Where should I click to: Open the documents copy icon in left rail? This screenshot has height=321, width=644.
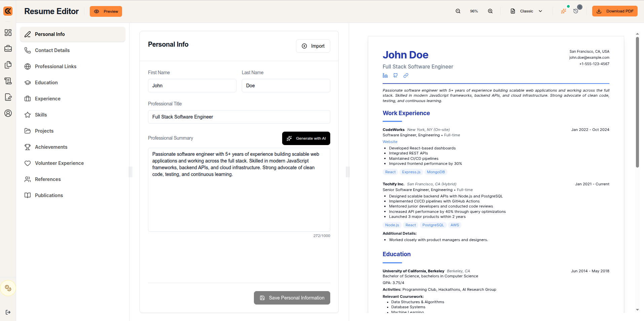click(8, 65)
